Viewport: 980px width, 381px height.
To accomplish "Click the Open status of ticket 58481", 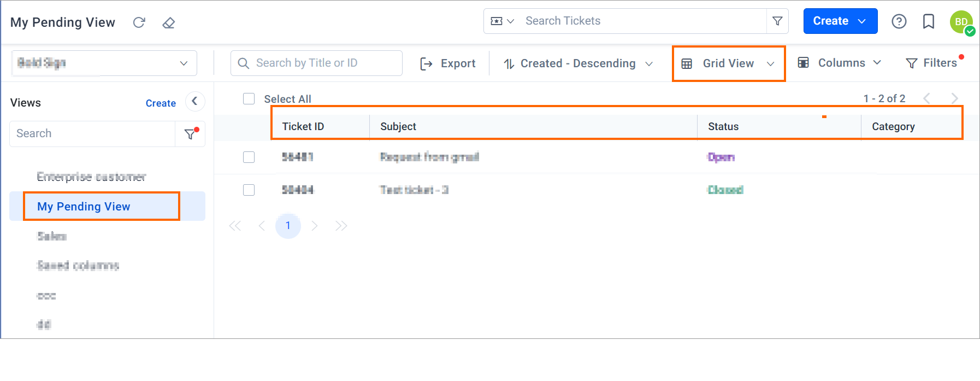I will [x=721, y=157].
